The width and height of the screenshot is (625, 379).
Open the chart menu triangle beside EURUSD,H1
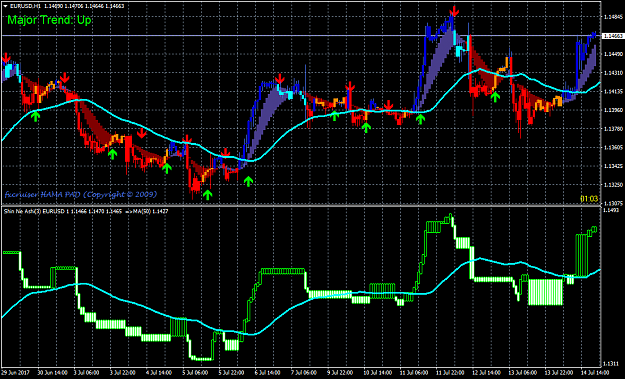point(5,6)
